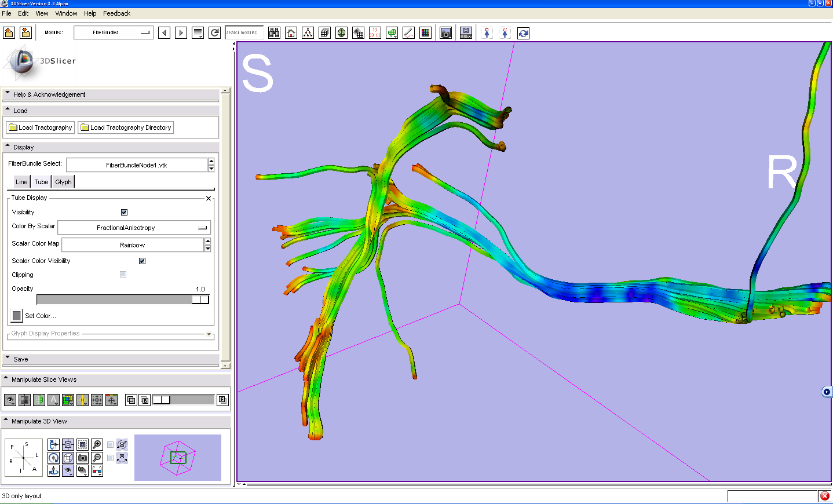833x504 pixels.
Task: Open the Modules selector showing FiberBundles
Action: pyautogui.click(x=114, y=32)
